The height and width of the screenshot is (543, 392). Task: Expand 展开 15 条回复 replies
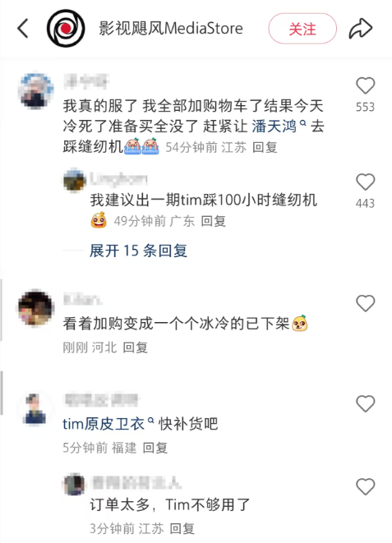(139, 251)
